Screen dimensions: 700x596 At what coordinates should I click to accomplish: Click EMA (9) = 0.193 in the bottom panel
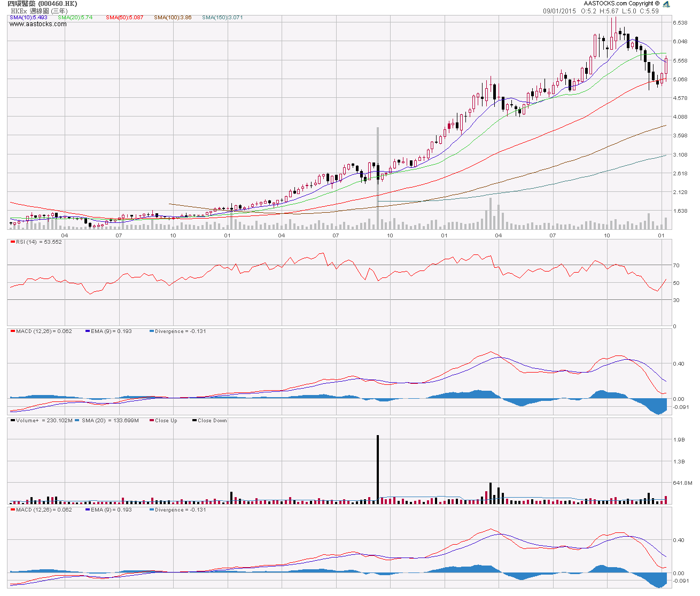(111, 510)
